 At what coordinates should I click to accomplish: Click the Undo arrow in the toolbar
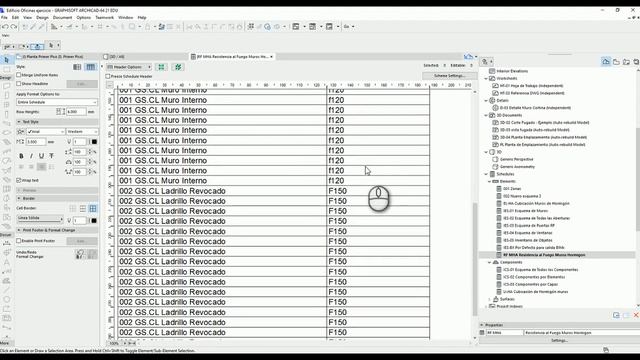(5, 27)
